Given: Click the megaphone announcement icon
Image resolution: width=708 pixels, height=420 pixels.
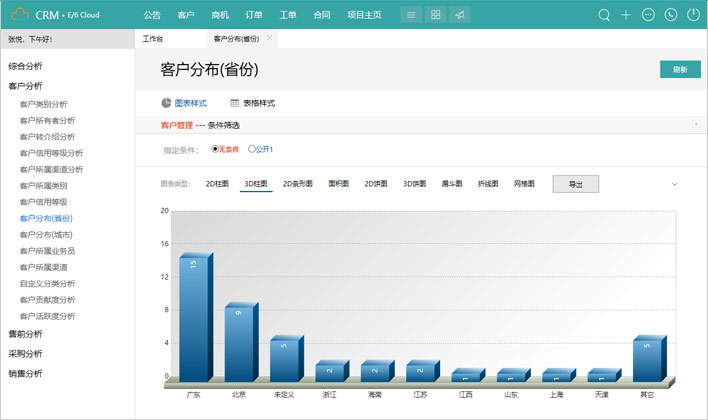Looking at the screenshot, I should tap(458, 15).
